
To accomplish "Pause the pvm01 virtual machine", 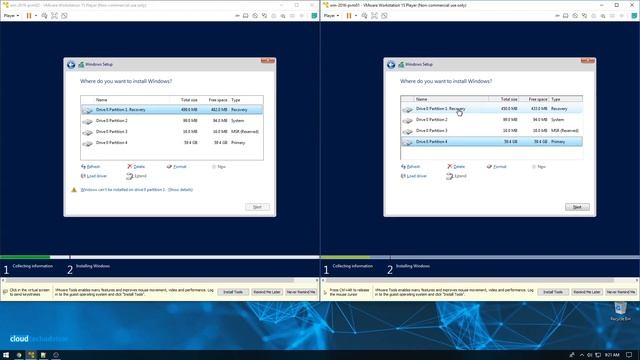I will (349, 16).
